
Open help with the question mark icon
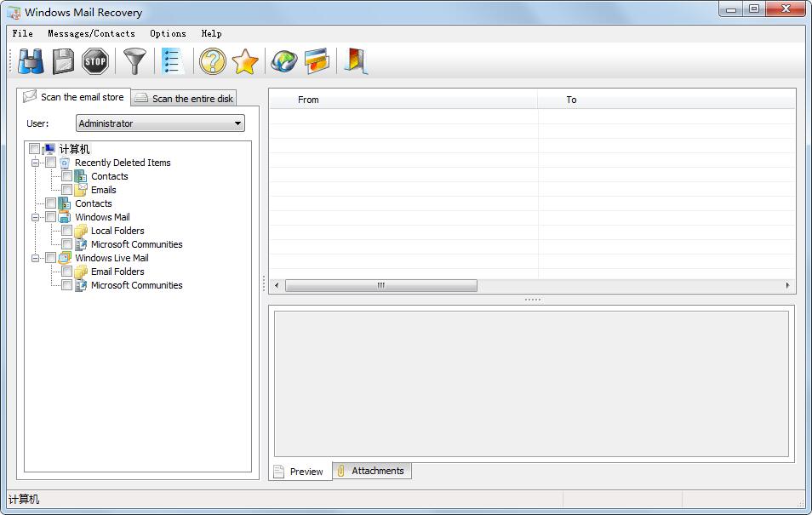pos(212,61)
